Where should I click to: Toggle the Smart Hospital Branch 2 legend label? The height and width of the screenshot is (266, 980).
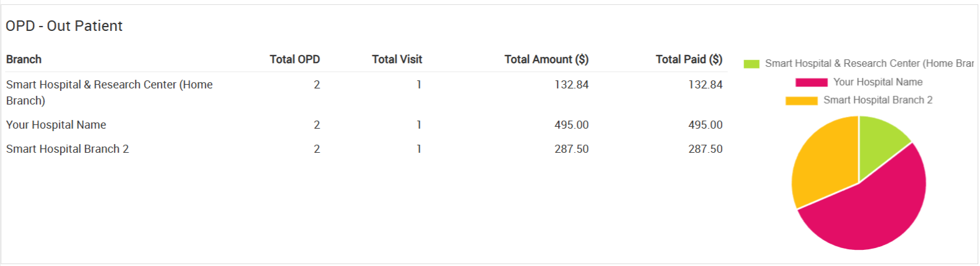tap(877, 100)
